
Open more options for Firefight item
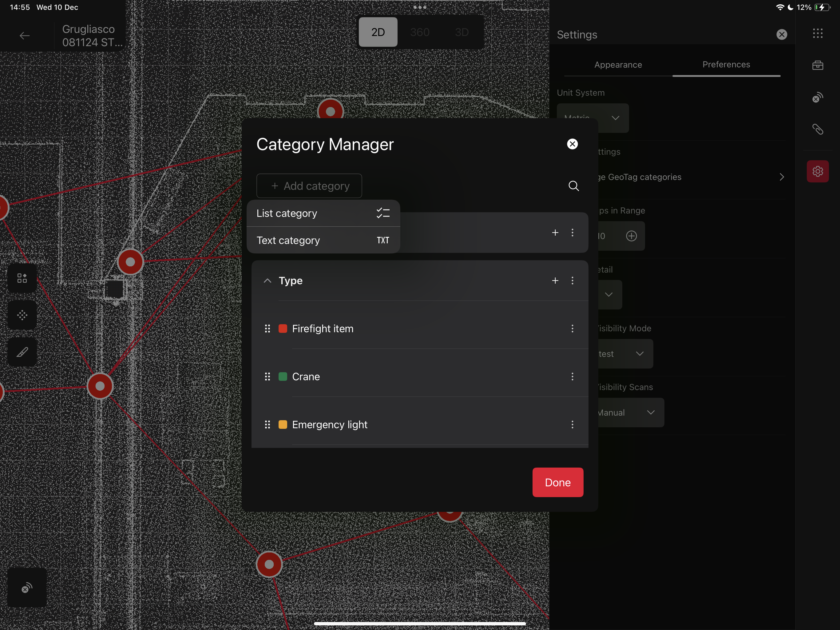tap(572, 329)
